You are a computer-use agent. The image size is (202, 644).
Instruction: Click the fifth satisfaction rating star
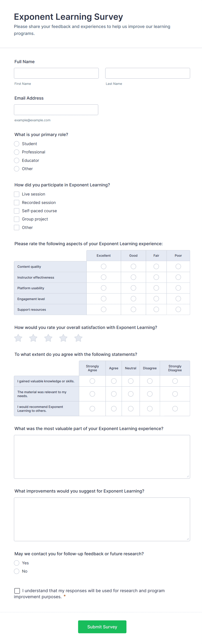[x=78, y=338]
